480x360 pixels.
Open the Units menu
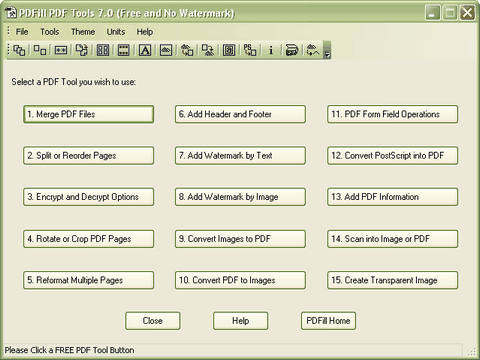[x=116, y=32]
